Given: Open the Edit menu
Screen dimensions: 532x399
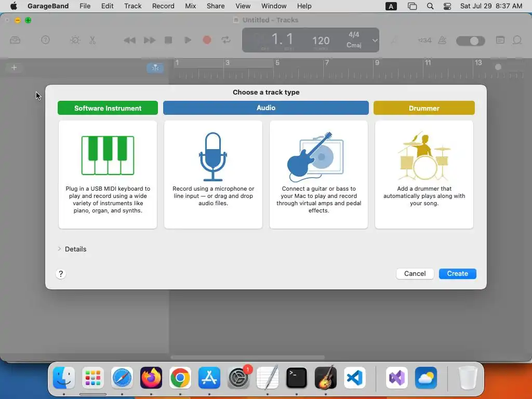Looking at the screenshot, I should (107, 6).
